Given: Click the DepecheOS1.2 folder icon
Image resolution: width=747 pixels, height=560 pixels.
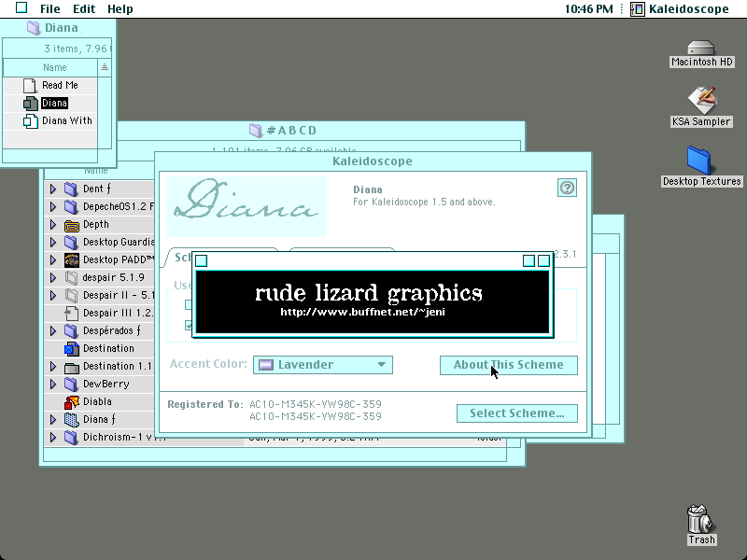Looking at the screenshot, I should click(x=71, y=206).
